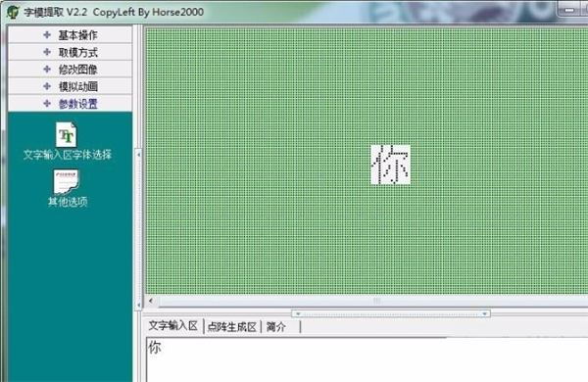Expand the 模拟动画 section
The width and height of the screenshot is (588, 382).
pos(71,86)
